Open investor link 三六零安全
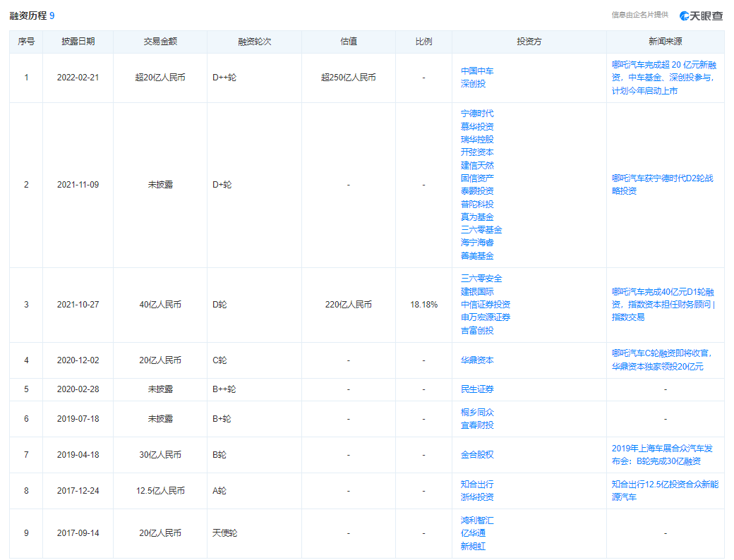734x560 pixels. pos(481,279)
